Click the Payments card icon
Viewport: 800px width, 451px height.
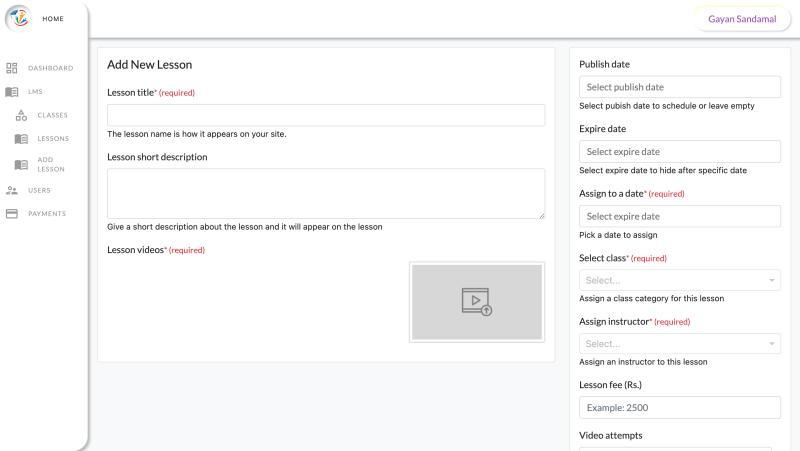coord(12,213)
